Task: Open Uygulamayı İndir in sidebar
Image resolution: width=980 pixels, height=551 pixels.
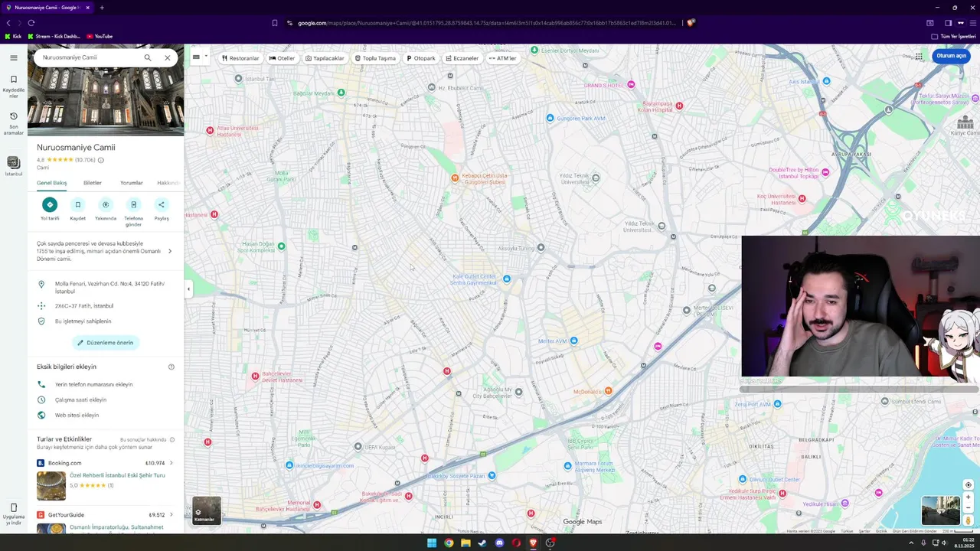Action: 14,513
